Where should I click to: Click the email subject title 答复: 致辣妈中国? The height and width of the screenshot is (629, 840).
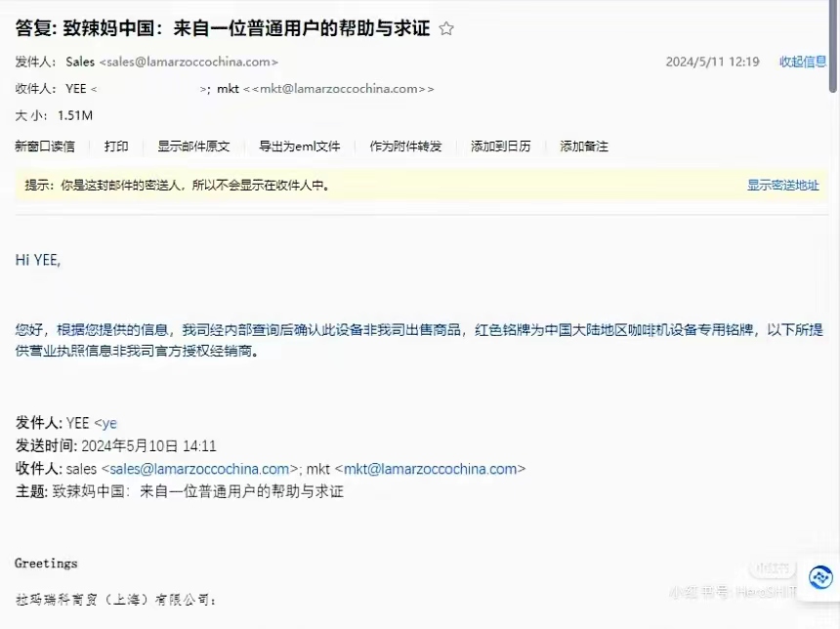223,28
